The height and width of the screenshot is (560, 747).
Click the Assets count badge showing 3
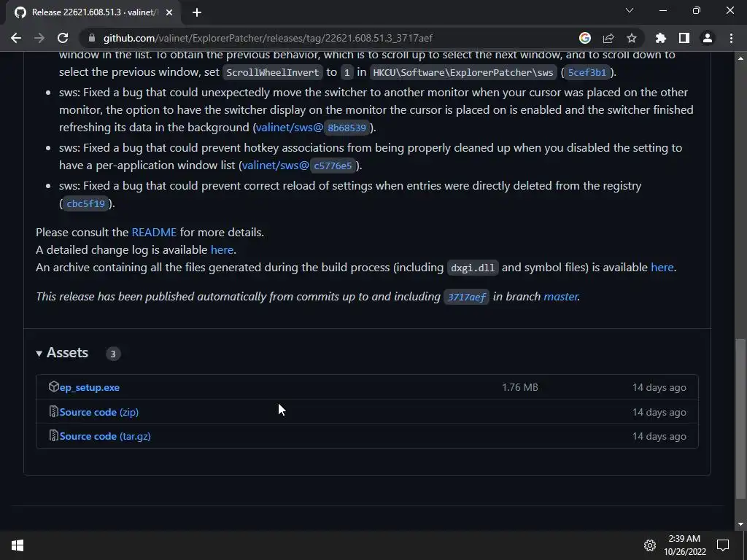tap(113, 354)
